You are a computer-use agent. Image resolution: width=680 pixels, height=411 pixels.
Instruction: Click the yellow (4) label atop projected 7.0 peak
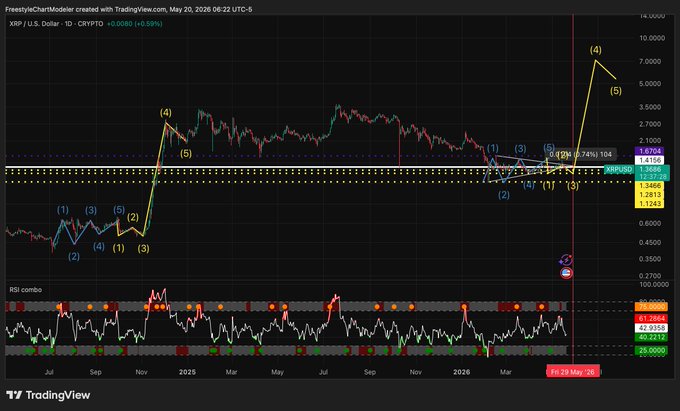coord(596,50)
